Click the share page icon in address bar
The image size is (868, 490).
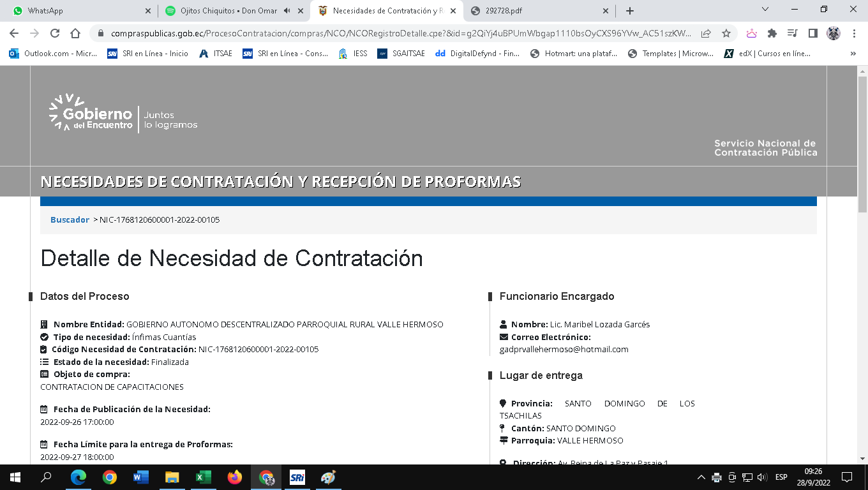(706, 34)
